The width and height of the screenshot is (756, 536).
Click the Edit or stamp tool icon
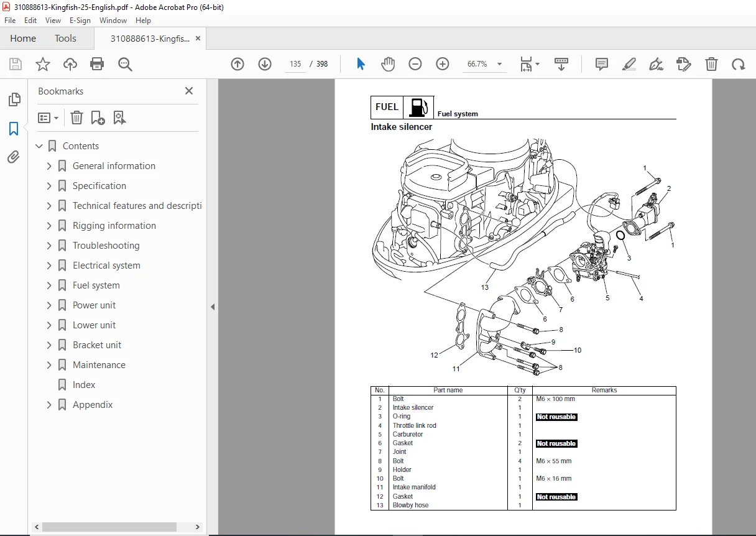point(683,64)
